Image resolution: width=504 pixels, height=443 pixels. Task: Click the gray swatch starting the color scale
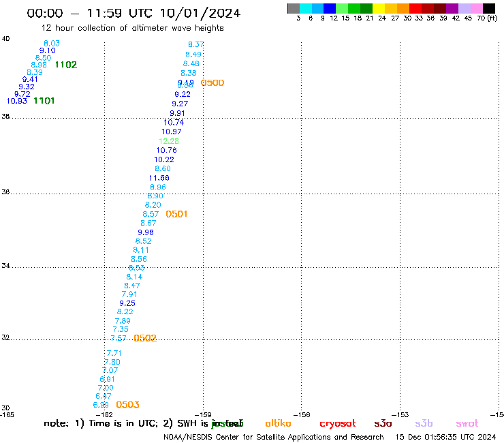point(294,8)
